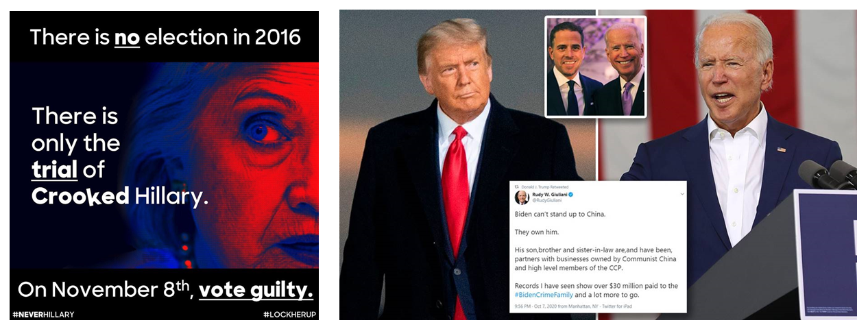Screen dimensions: 868x327
Task: Click the microphone on the podium
Action: [825, 172]
